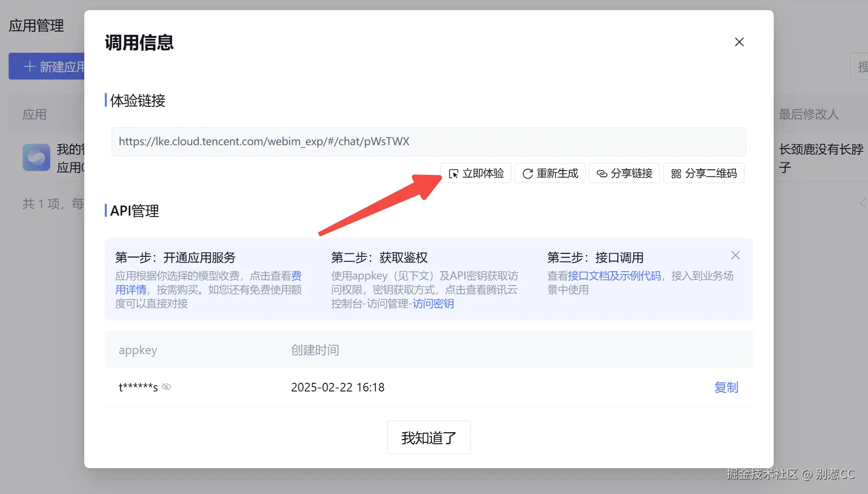The image size is (868, 494).
Task: Reveal the hidden appkey with eye icon
Action: [x=167, y=387]
